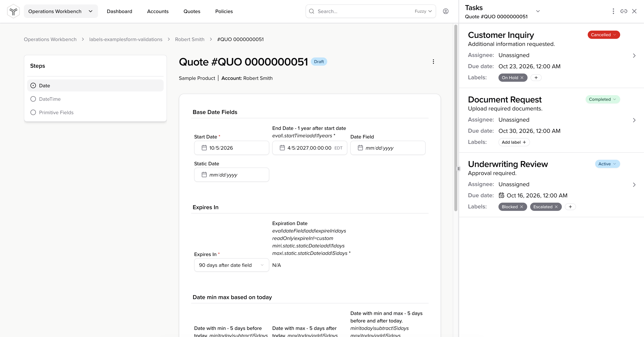
Task: Click the main page vertical scrollbar
Action: (455, 118)
